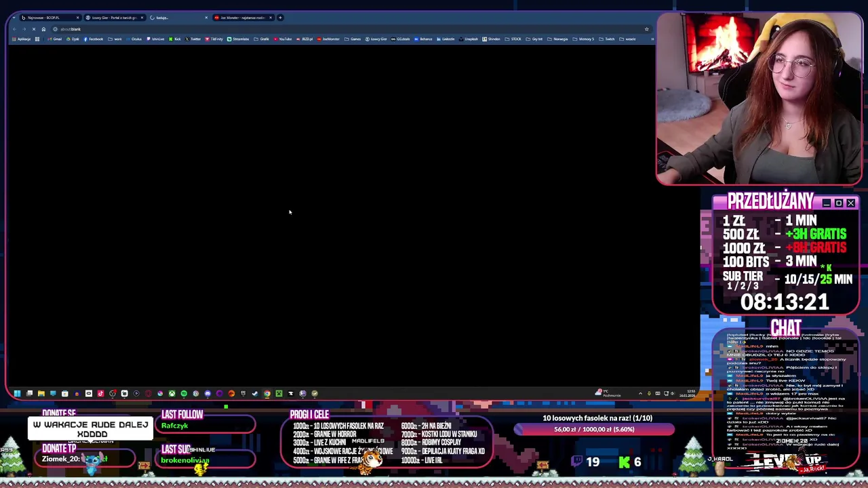Click the CHAT overlay heading
This screenshot has width=868, height=488.
pyautogui.click(x=786, y=328)
